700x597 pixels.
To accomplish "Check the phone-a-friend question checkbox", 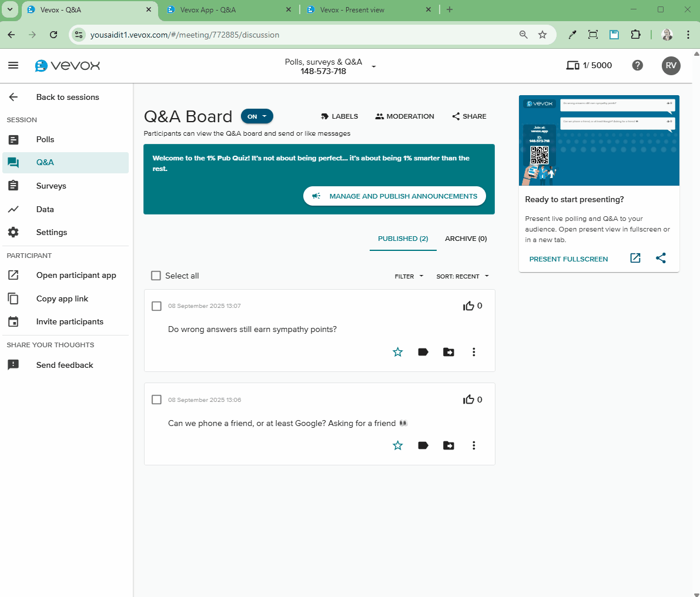I will pyautogui.click(x=156, y=400).
